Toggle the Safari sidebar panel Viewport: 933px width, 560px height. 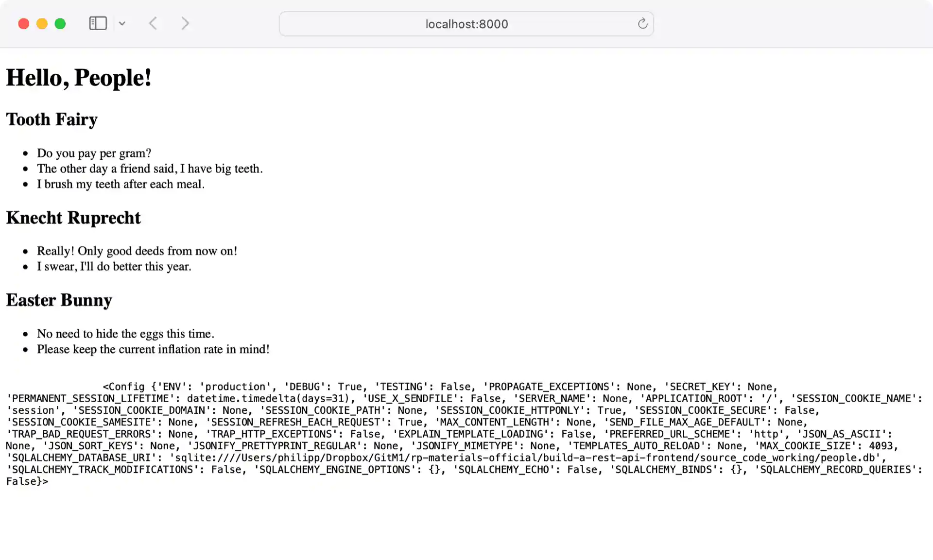[x=98, y=23]
